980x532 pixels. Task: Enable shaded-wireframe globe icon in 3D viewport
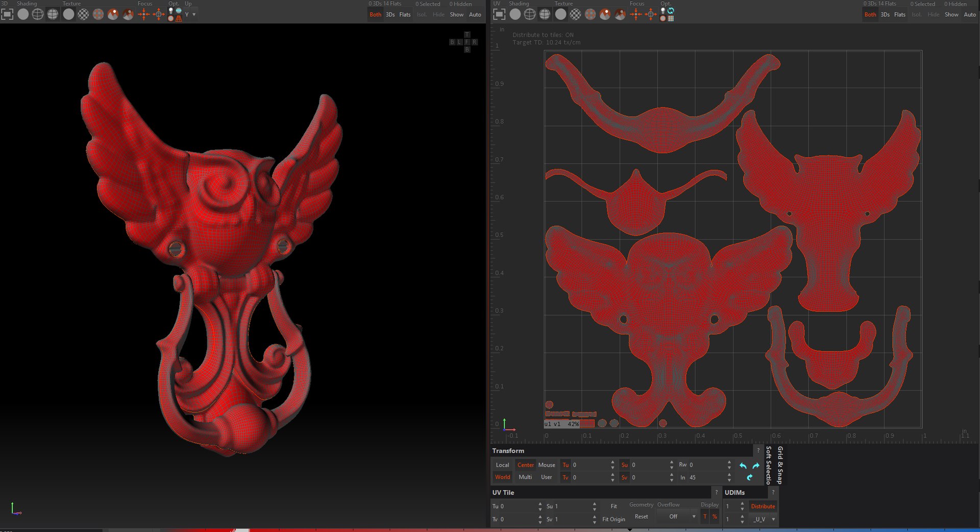click(53, 14)
